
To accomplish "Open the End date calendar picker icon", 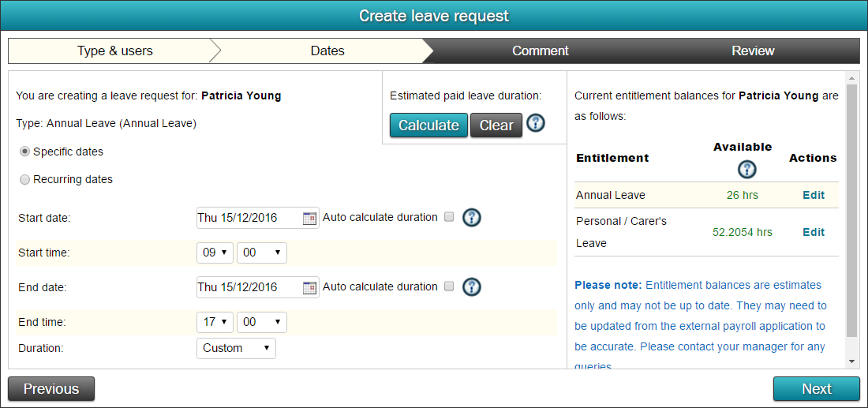I will [x=309, y=287].
